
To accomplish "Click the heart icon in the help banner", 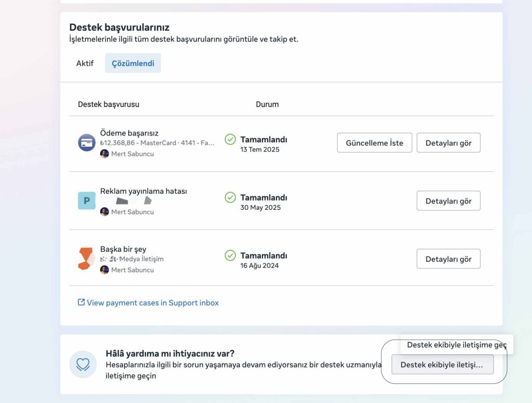I will pyautogui.click(x=83, y=364).
